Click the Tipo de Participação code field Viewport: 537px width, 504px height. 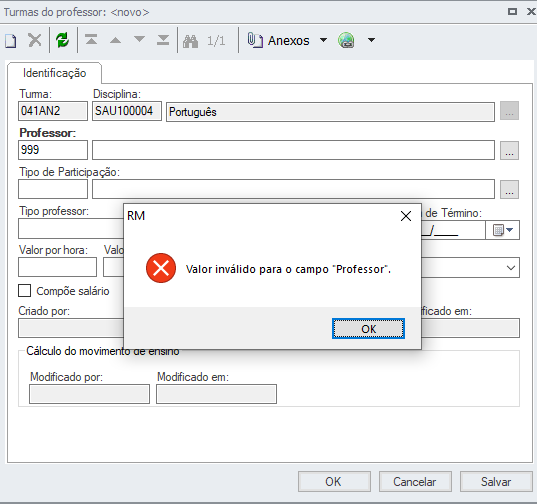point(53,189)
